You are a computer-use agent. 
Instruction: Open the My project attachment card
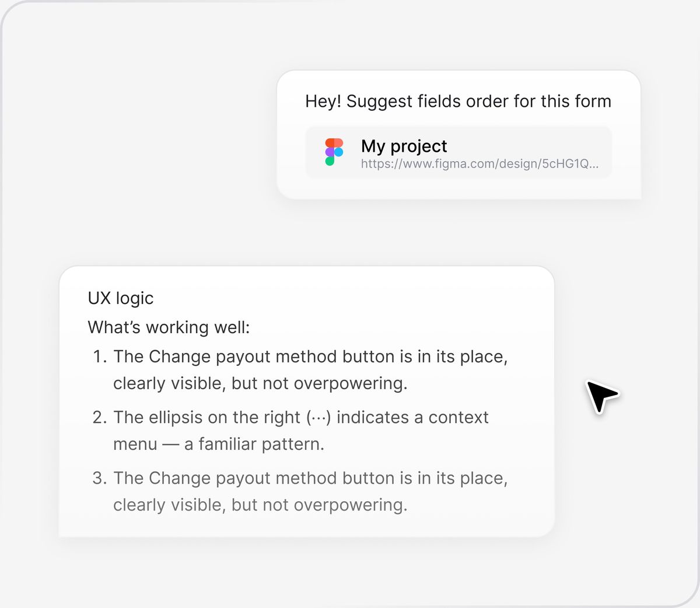point(459,152)
